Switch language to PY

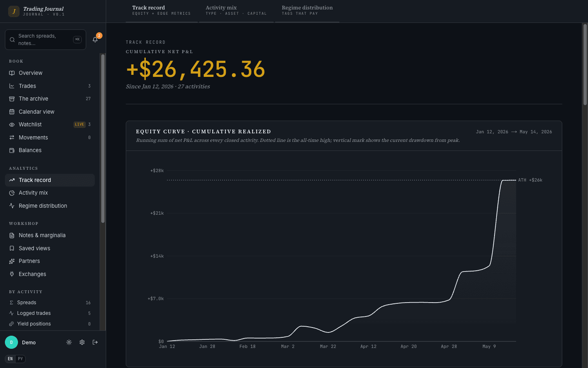click(x=20, y=359)
